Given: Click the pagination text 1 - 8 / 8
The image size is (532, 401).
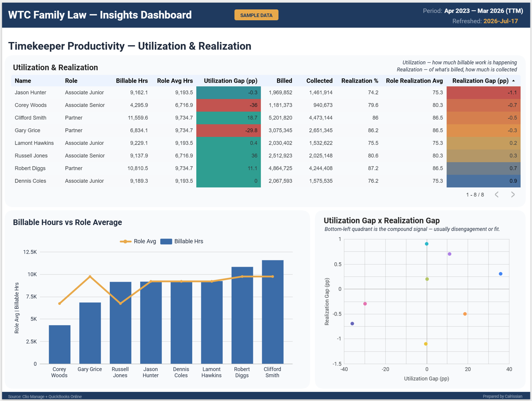Looking at the screenshot, I should click(x=475, y=195).
